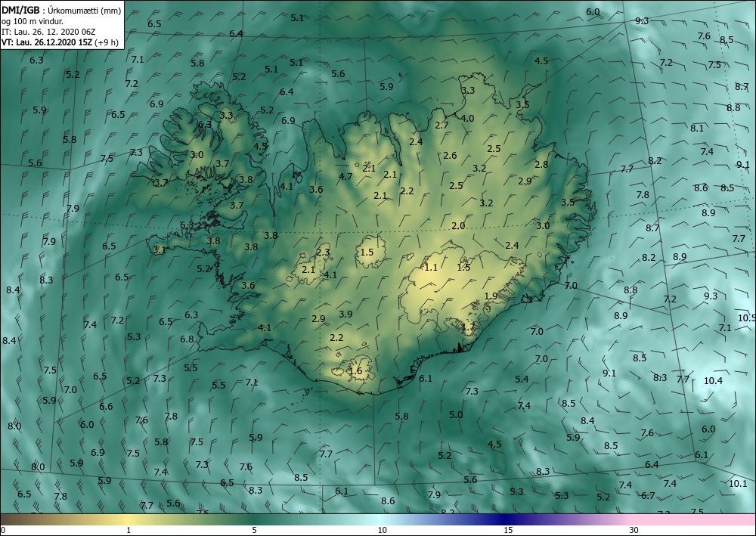Click the '15' label on the color scale

click(x=508, y=530)
